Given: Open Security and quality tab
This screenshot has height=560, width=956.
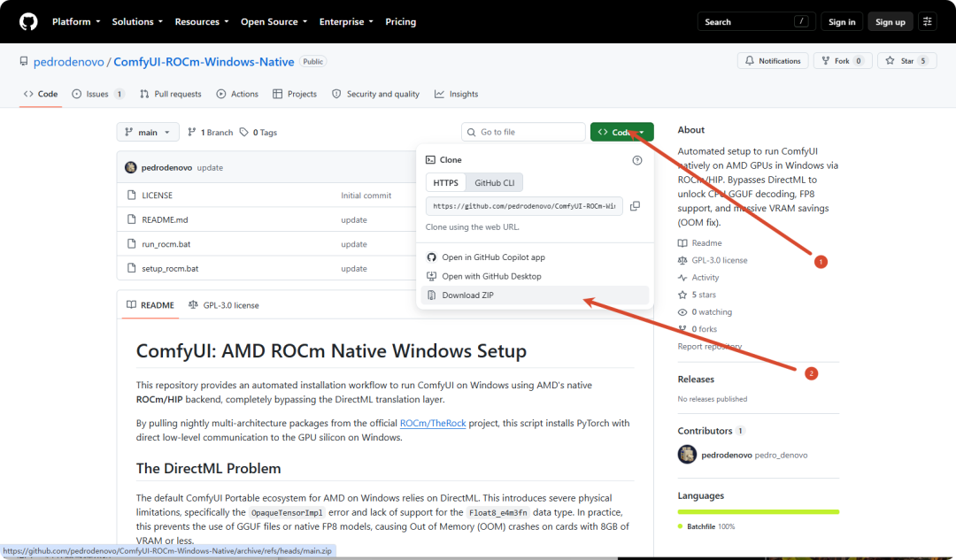Looking at the screenshot, I should pos(375,94).
